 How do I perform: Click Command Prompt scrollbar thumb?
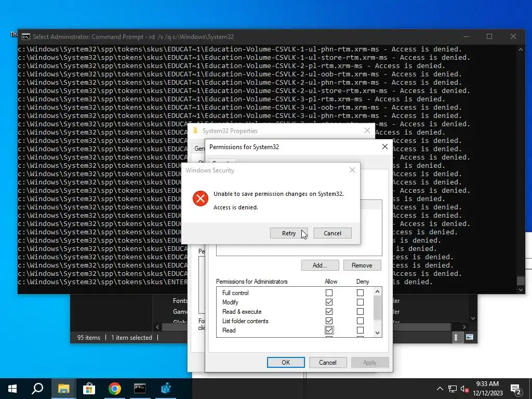coord(521,281)
